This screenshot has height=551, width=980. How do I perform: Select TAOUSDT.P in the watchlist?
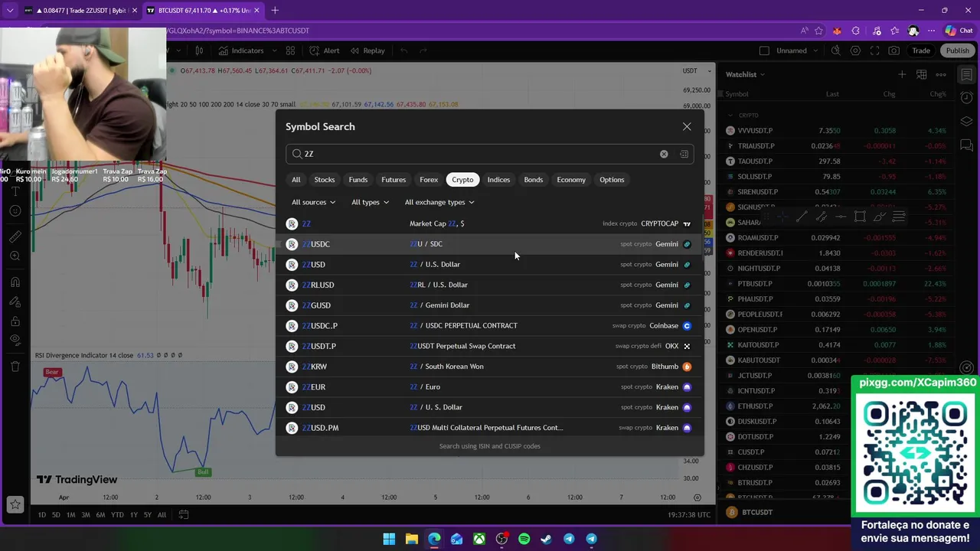point(836,161)
